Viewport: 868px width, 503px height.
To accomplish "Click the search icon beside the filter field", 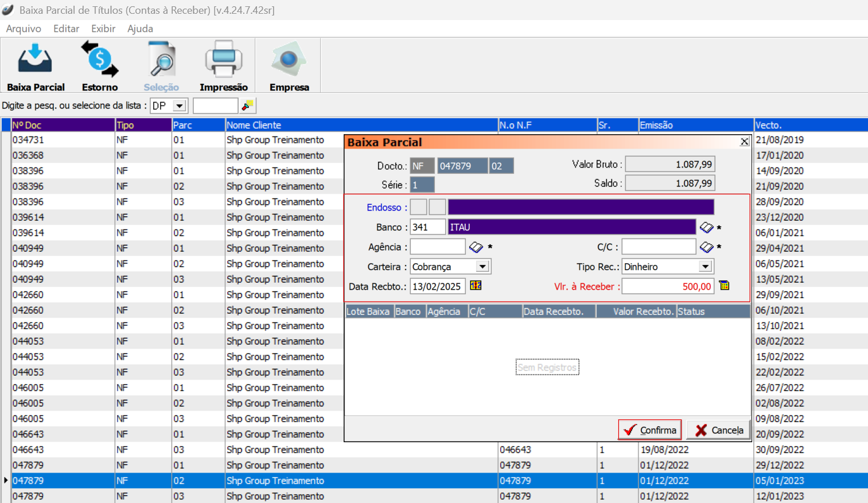I will click(248, 106).
